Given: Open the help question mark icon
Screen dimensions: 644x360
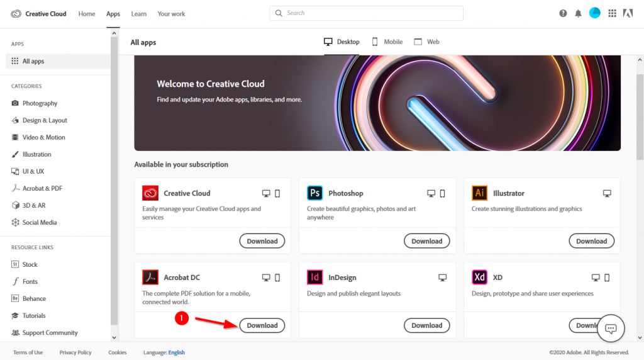Looking at the screenshot, I should coord(563,13).
